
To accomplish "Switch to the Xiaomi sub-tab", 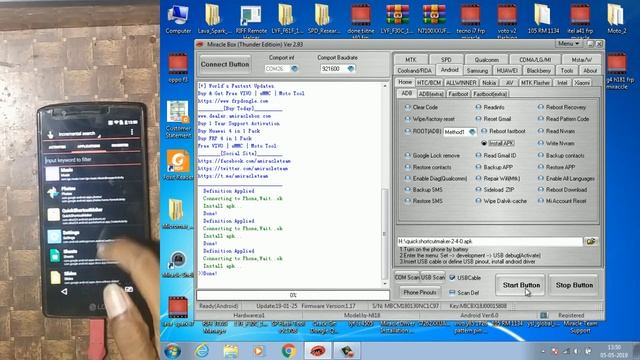I will coord(582,82).
